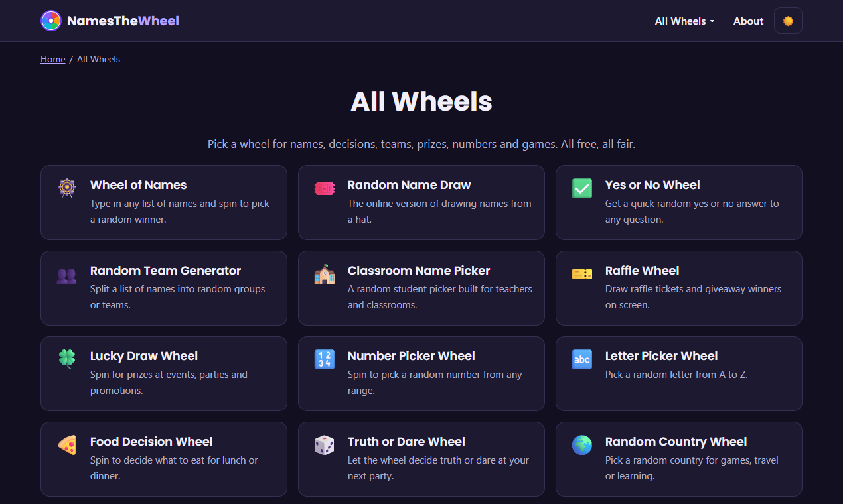Click the red ticket icon for Random Name Draw
This screenshot has height=504, width=843.
[x=324, y=188]
